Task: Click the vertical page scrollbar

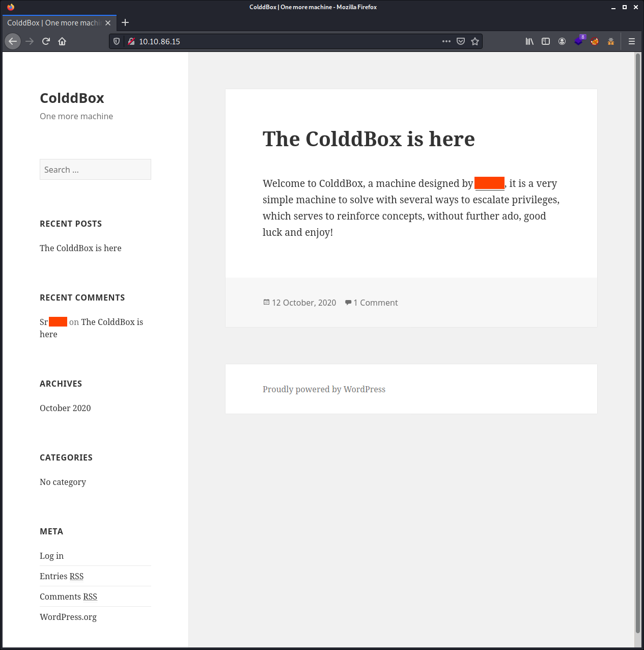Action: (637, 349)
